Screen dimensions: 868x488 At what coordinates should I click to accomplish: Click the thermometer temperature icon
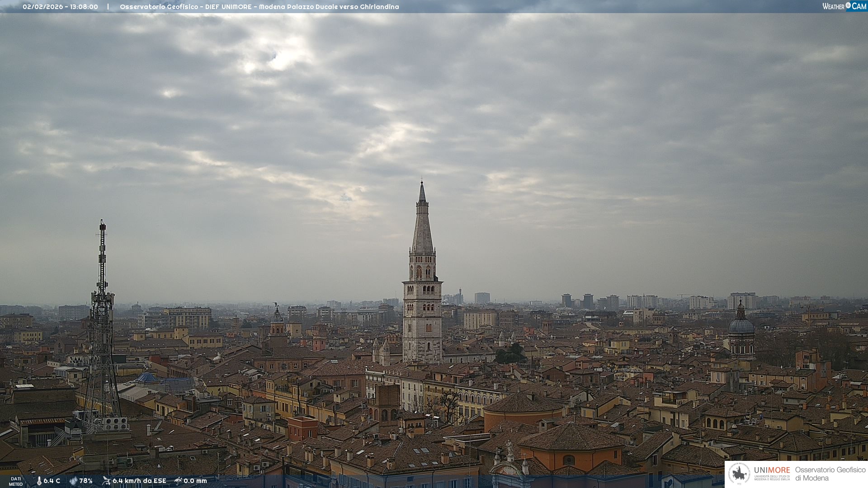coord(39,481)
